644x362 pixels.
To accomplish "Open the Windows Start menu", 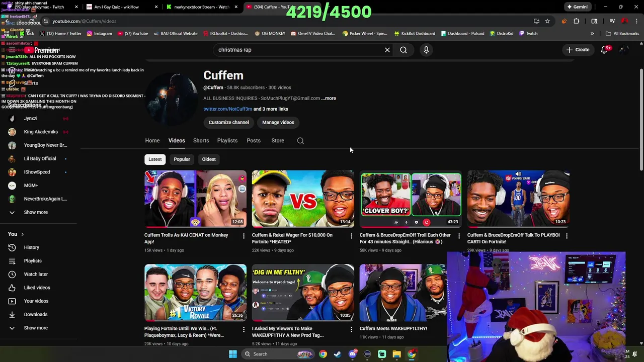I will 233,354.
